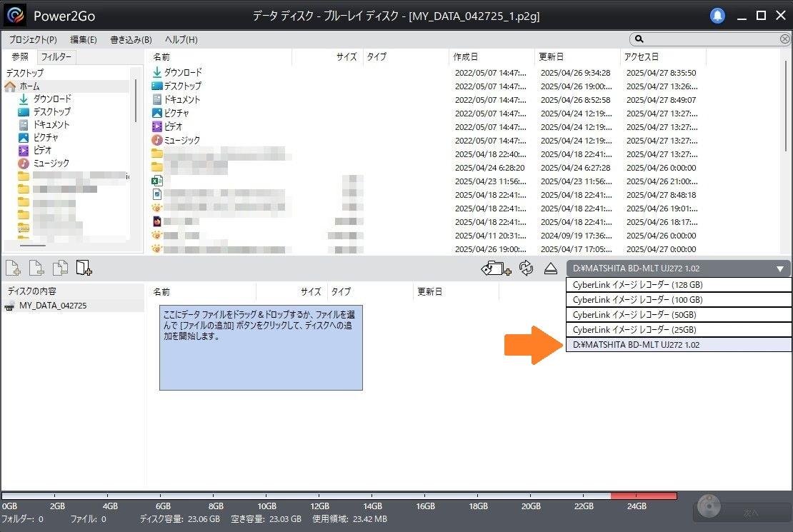793x532 pixels.
Task: Click the notification bell icon
Action: pos(717,16)
